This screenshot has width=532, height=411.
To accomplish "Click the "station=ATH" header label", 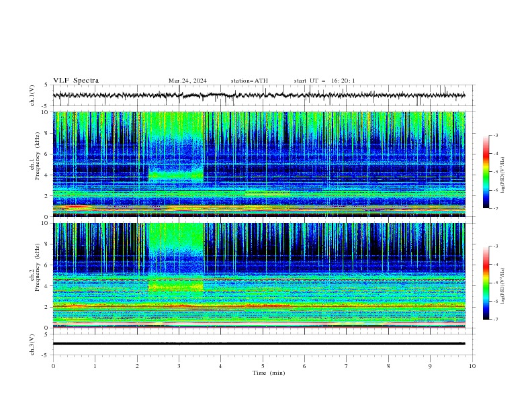I will [x=249, y=81].
